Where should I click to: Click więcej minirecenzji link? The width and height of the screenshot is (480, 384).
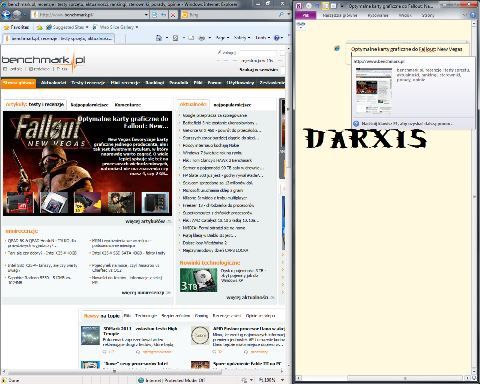146,293
